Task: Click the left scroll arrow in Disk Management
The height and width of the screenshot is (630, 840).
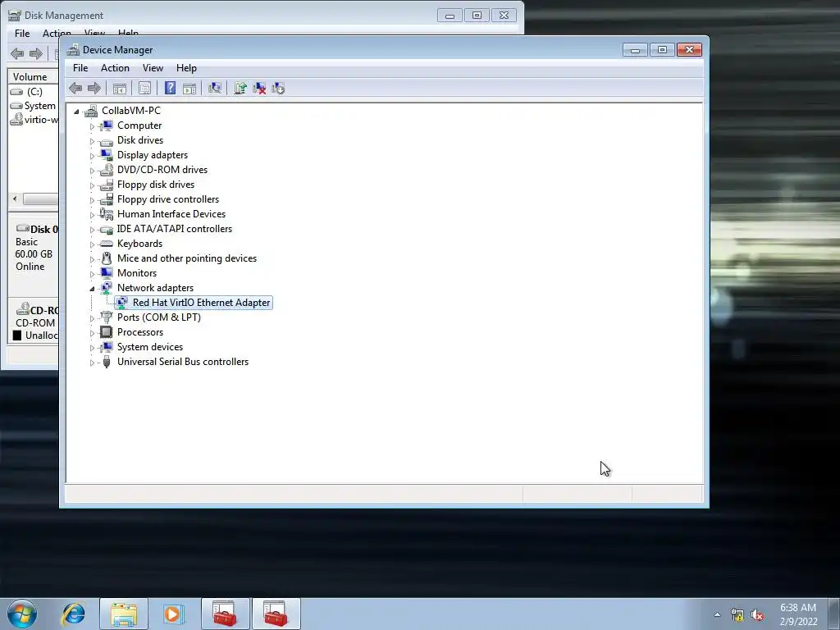Action: click(x=15, y=199)
